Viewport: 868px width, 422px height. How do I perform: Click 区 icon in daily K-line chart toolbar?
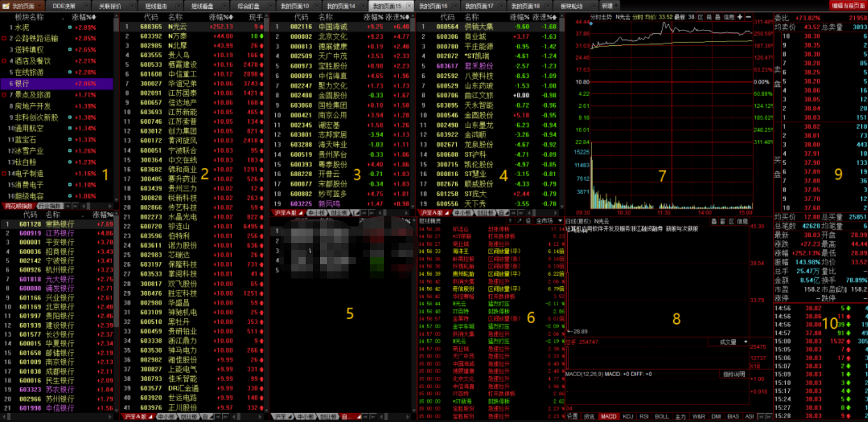click(x=731, y=221)
